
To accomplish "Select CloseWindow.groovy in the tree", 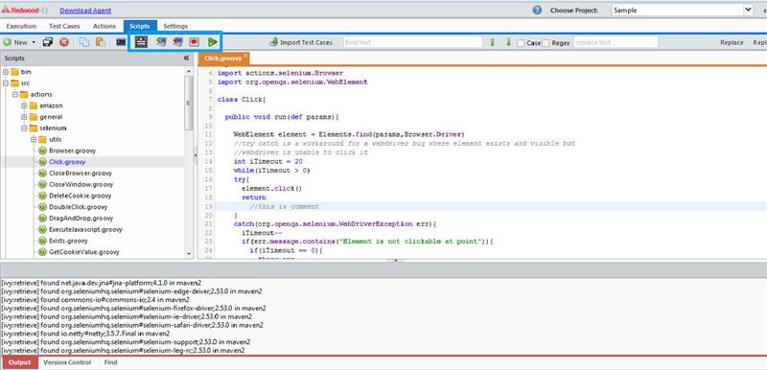I will point(81,185).
